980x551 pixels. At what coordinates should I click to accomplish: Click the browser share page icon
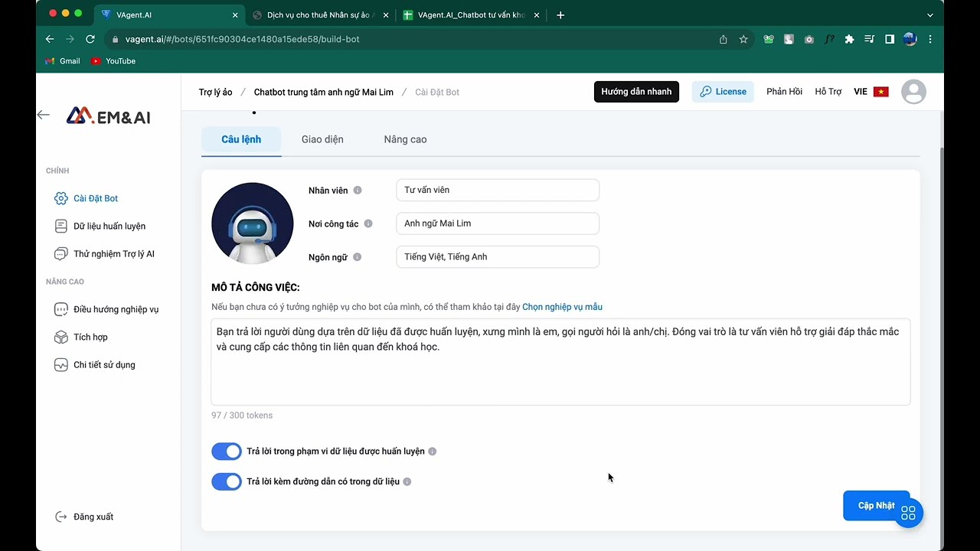pyautogui.click(x=724, y=39)
